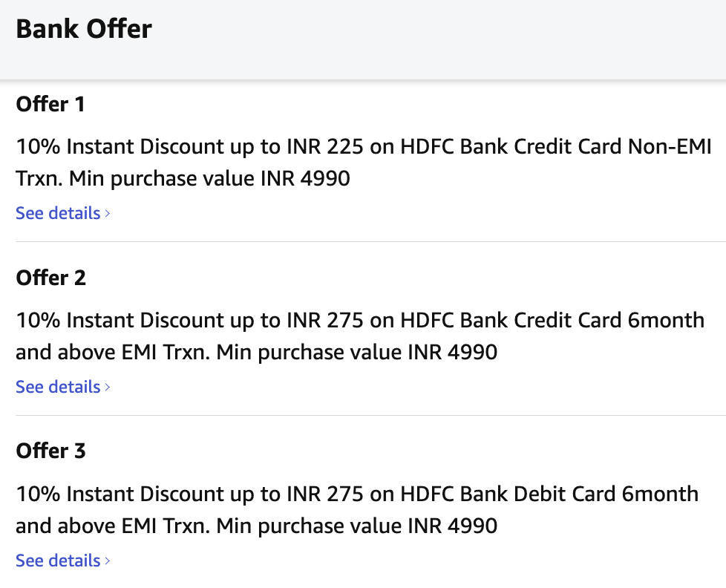Click Offer 3 'and above EMI Trxn' line
Image resolution: width=726 pixels, height=588 pixels.
tap(256, 526)
